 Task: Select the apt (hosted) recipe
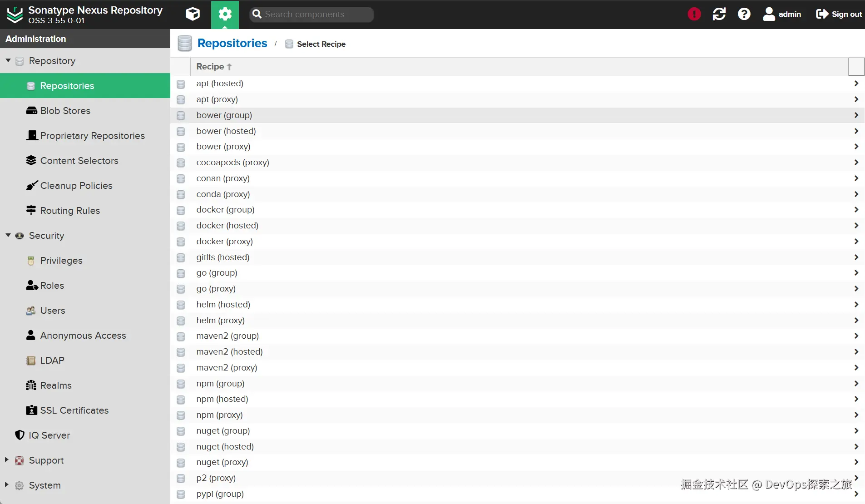click(517, 84)
